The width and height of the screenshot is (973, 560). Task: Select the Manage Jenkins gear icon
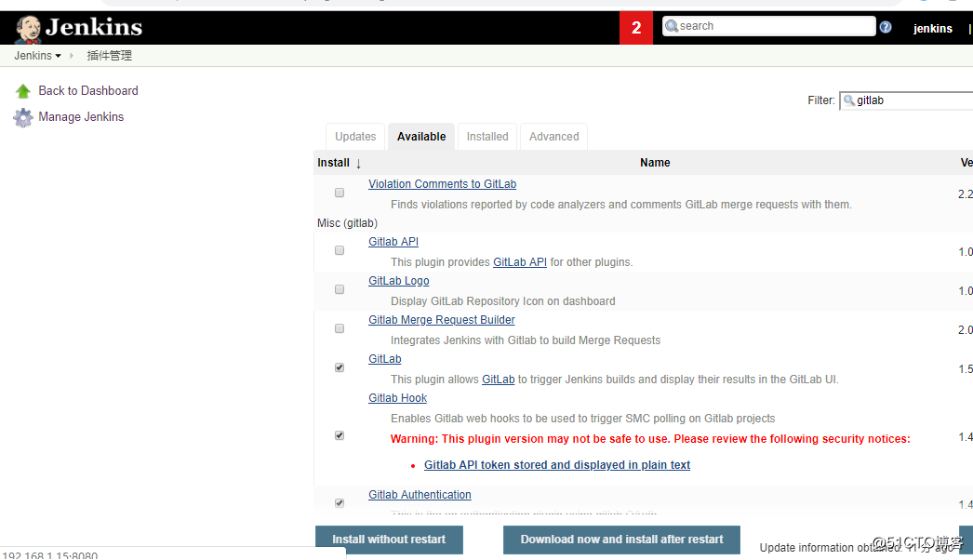(22, 116)
